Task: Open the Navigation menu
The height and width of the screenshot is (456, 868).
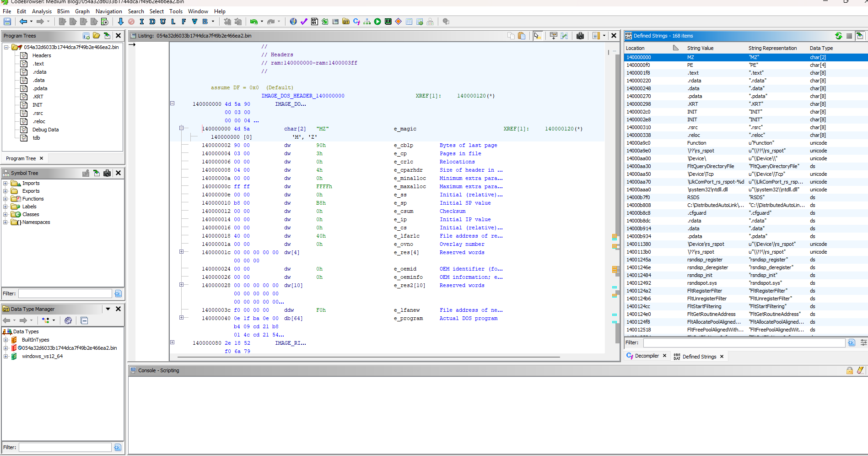Action: point(109,11)
